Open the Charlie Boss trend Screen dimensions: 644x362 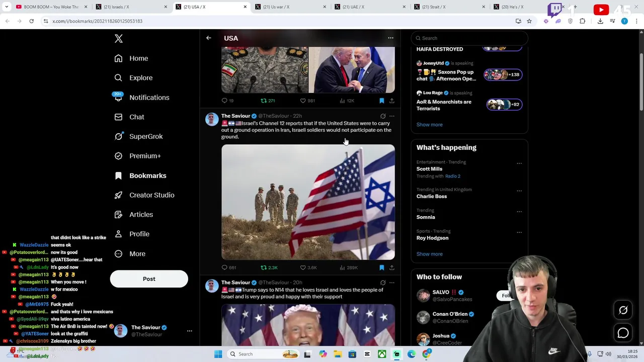(x=432, y=197)
